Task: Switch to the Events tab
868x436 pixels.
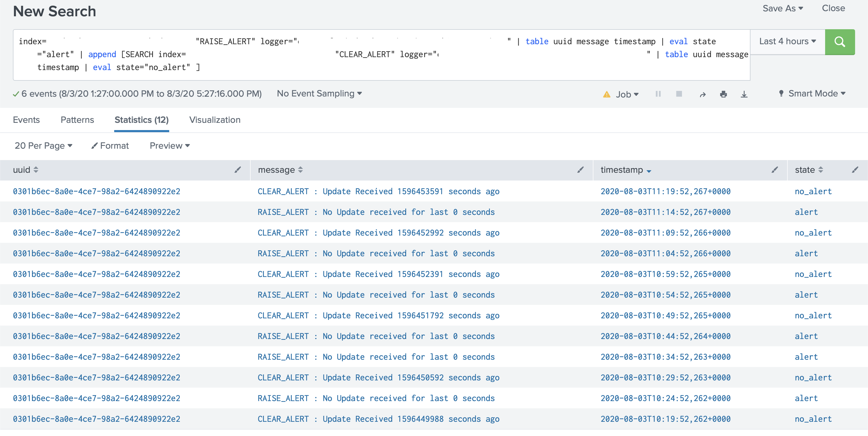Action: point(26,120)
